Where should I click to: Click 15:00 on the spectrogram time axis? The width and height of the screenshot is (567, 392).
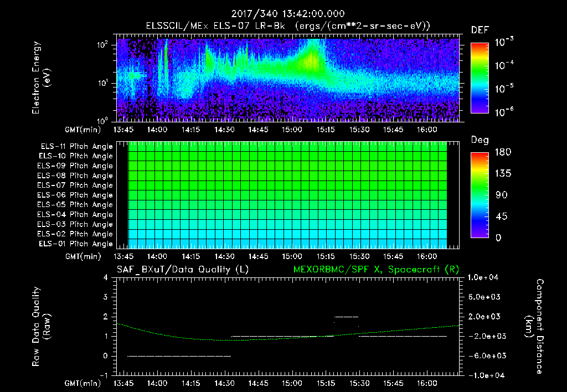point(292,130)
